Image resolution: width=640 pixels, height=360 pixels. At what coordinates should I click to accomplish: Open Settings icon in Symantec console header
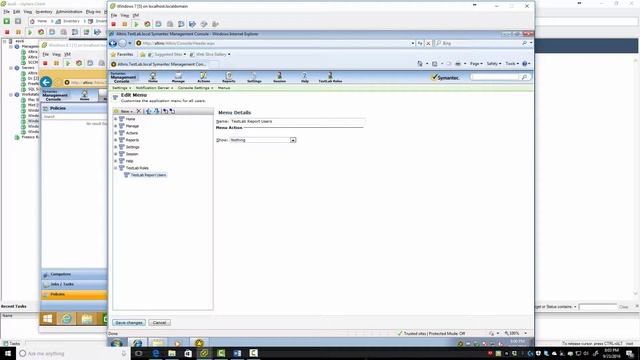coord(254,77)
